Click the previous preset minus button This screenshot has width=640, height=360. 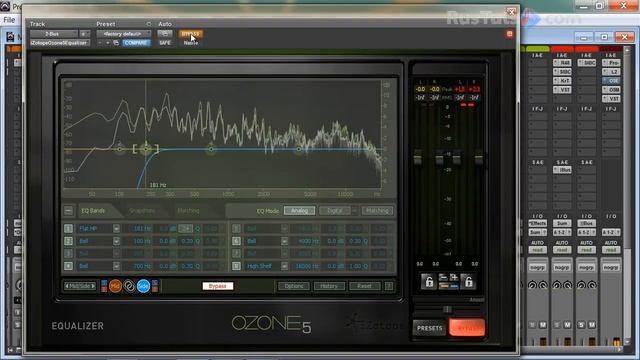tap(100, 43)
